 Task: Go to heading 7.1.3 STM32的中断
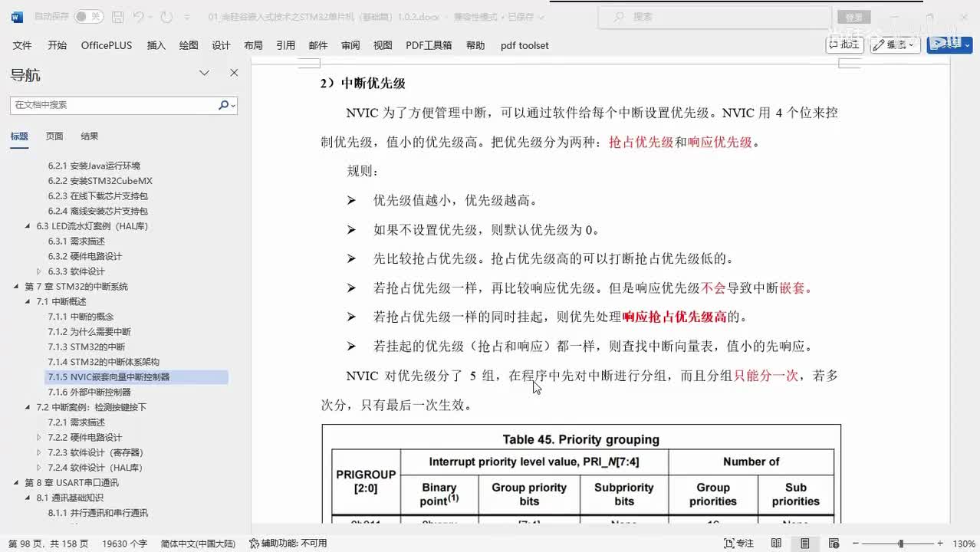coord(86,347)
